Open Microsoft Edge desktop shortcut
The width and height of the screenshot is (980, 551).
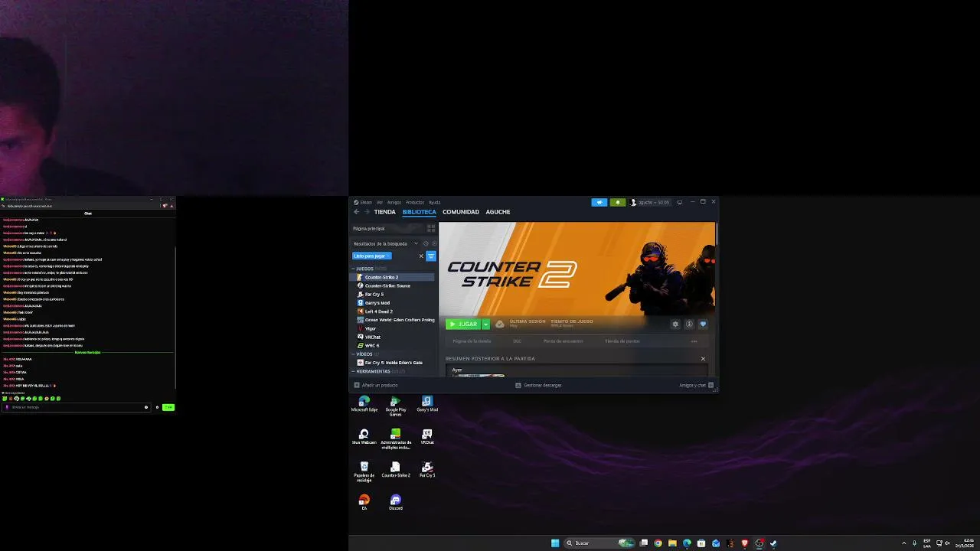(x=364, y=404)
